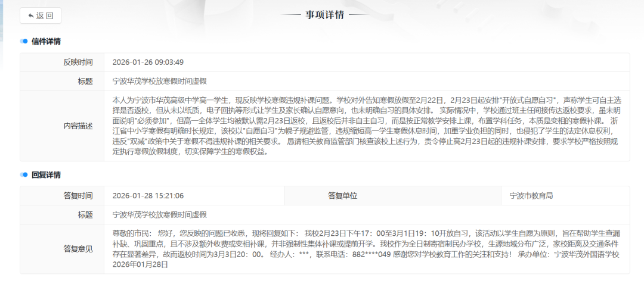Click the 答复单位 label cell
Viewport: 644px width, 281px height.
pyautogui.click(x=342, y=195)
